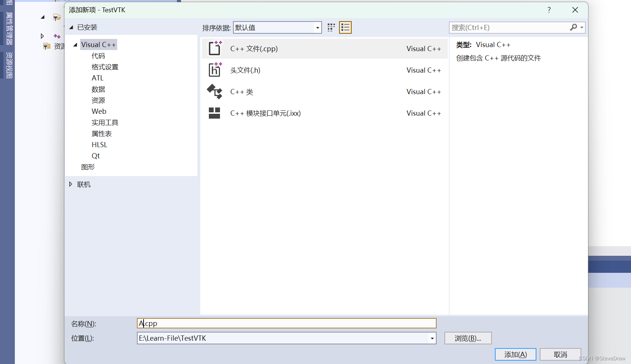Switch to medium icons list view
The height and width of the screenshot is (364, 631).
coord(345,27)
